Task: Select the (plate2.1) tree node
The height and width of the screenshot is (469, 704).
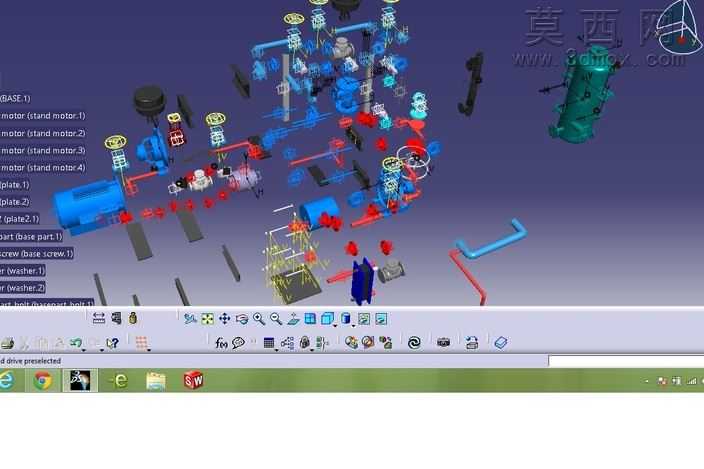Action: [x=20, y=219]
